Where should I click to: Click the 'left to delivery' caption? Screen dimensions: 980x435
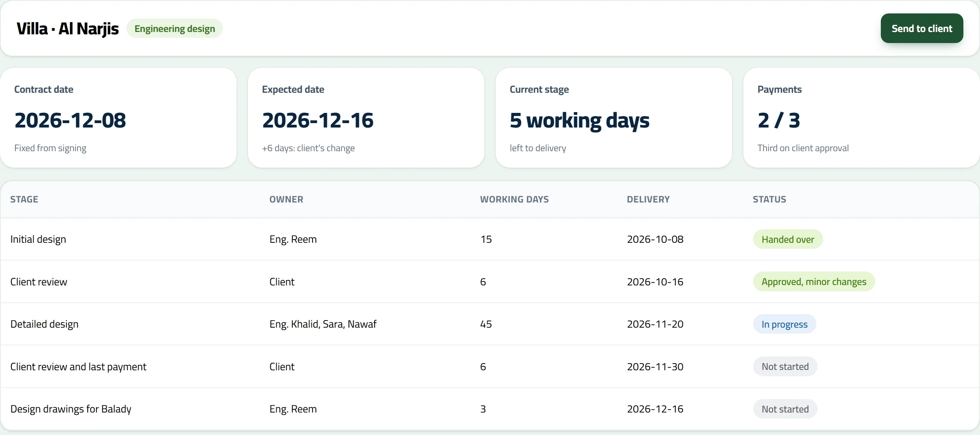click(538, 148)
